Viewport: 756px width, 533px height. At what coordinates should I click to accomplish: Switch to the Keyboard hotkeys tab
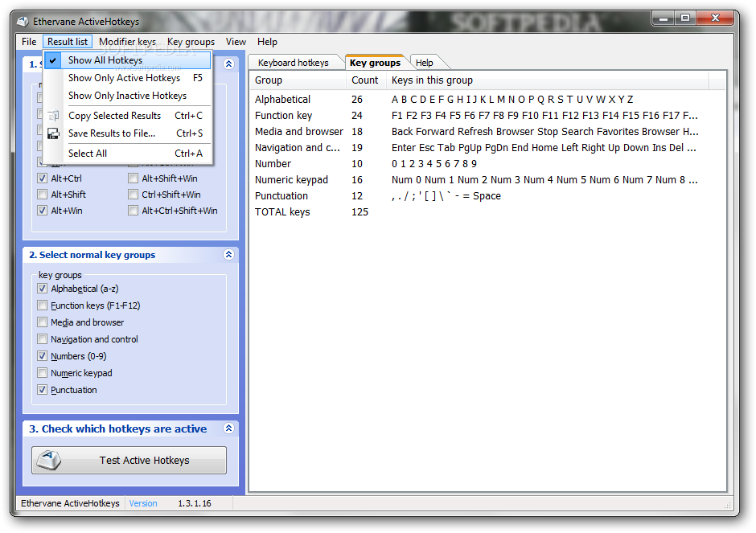pos(293,63)
